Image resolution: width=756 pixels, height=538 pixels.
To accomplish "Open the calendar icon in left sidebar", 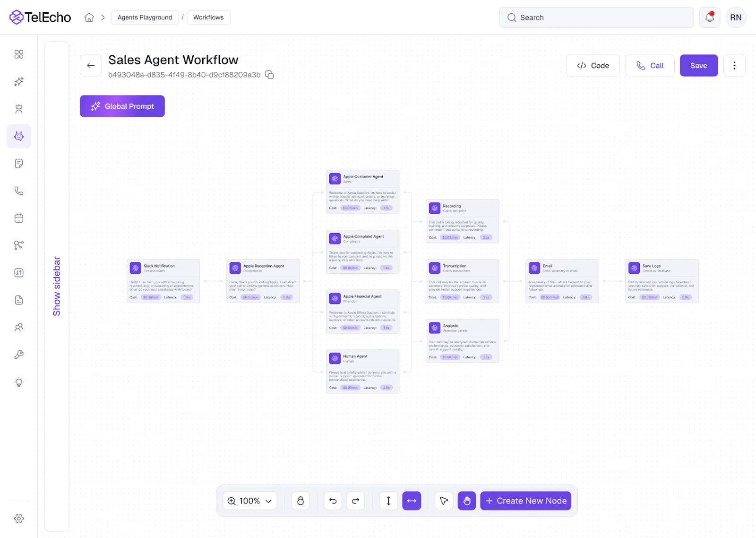I will click(19, 218).
